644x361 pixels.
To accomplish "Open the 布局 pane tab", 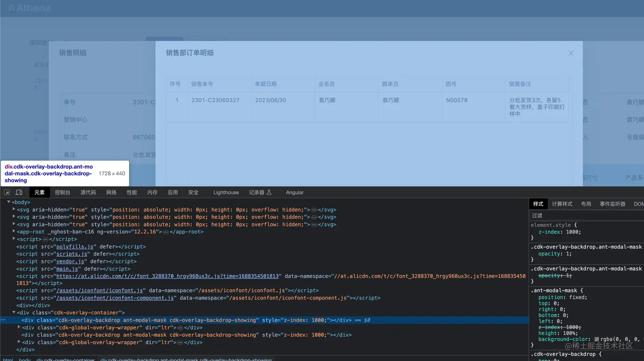I will coord(586,204).
